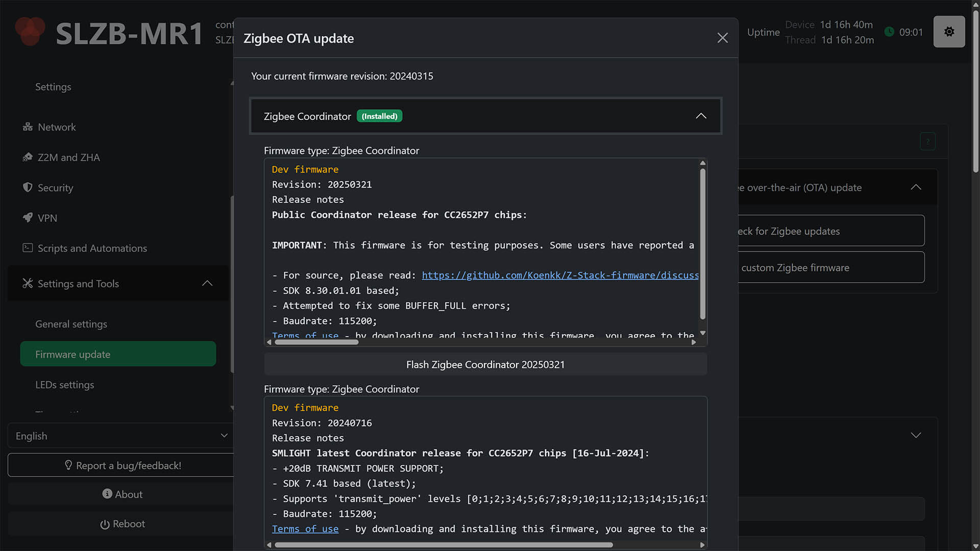Click scroll-right arrow in 20240716 notes box
980x551 pixels.
(x=702, y=545)
